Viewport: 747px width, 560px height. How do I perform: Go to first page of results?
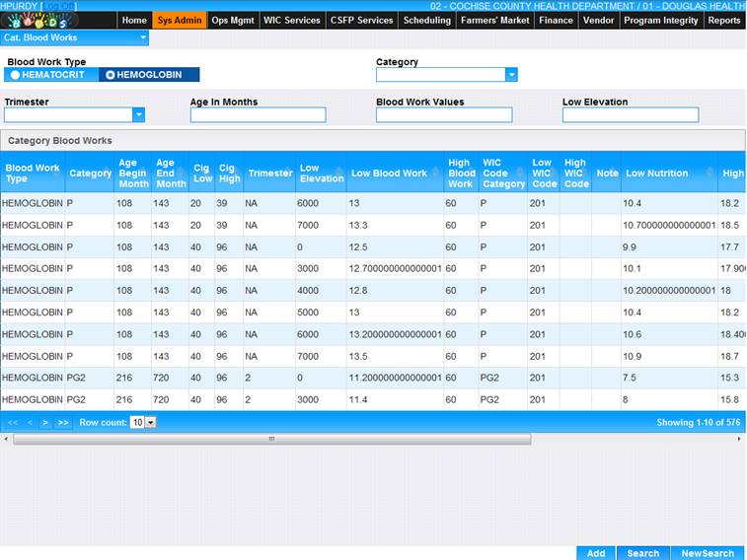[13, 423]
